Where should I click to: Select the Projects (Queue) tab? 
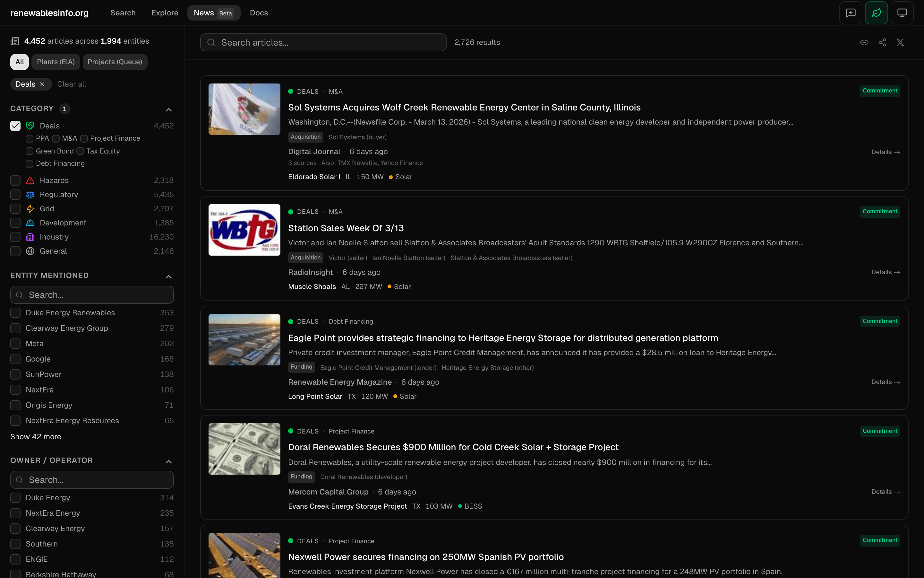pos(115,62)
